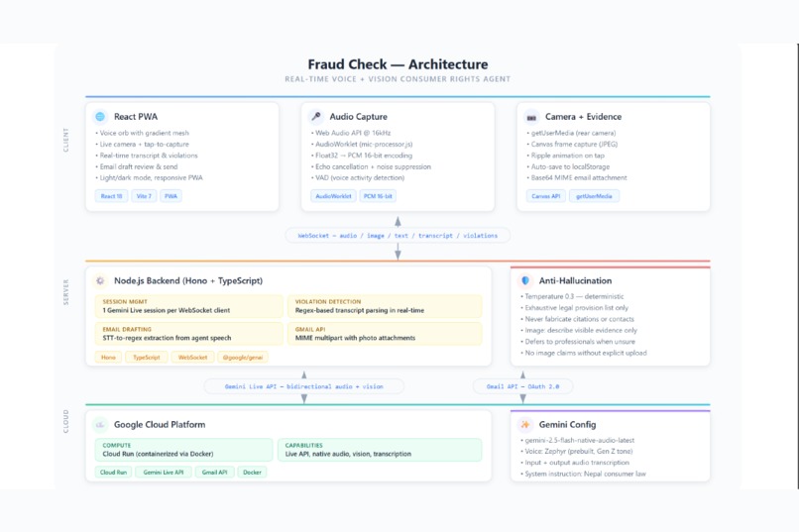Click the EMAIL DRAFTING box

(x=189, y=334)
